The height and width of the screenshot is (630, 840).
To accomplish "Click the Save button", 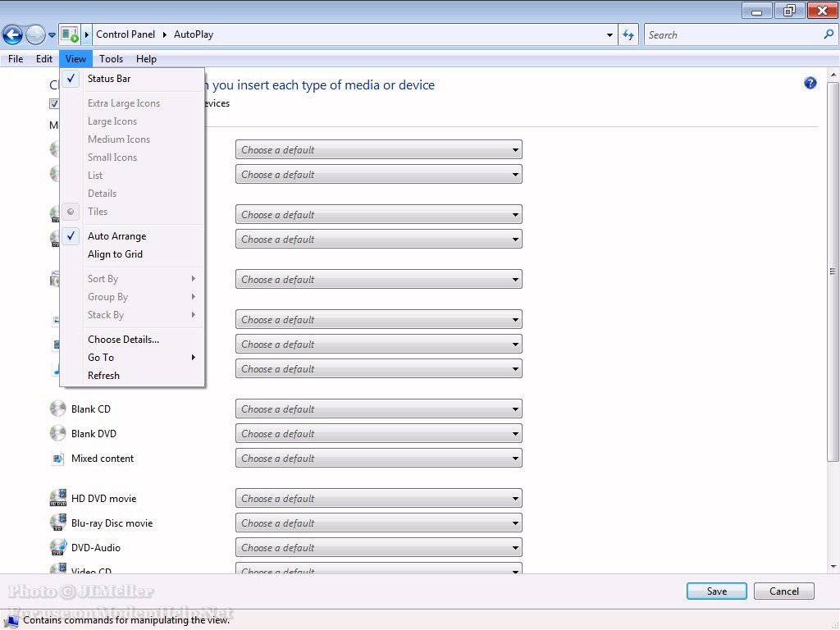I will [716, 591].
